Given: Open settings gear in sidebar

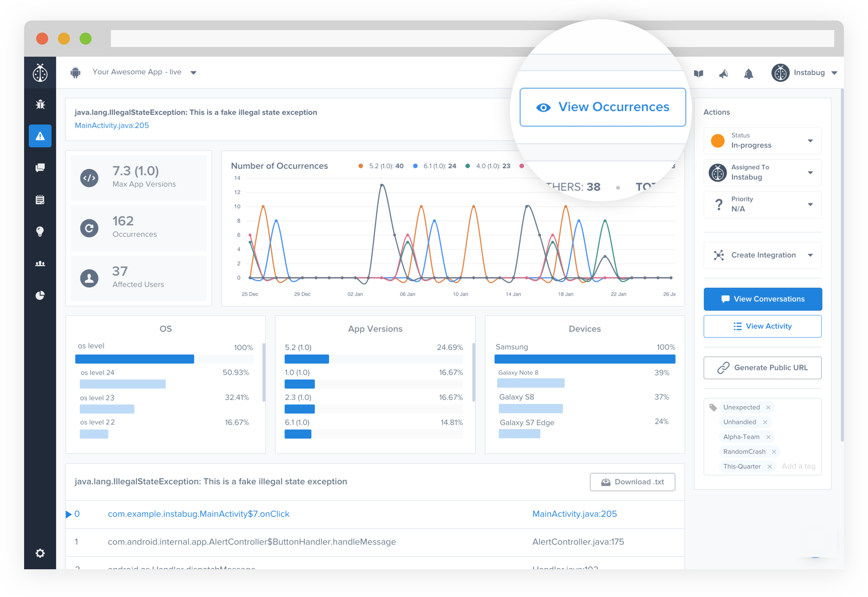Looking at the screenshot, I should 40,553.
